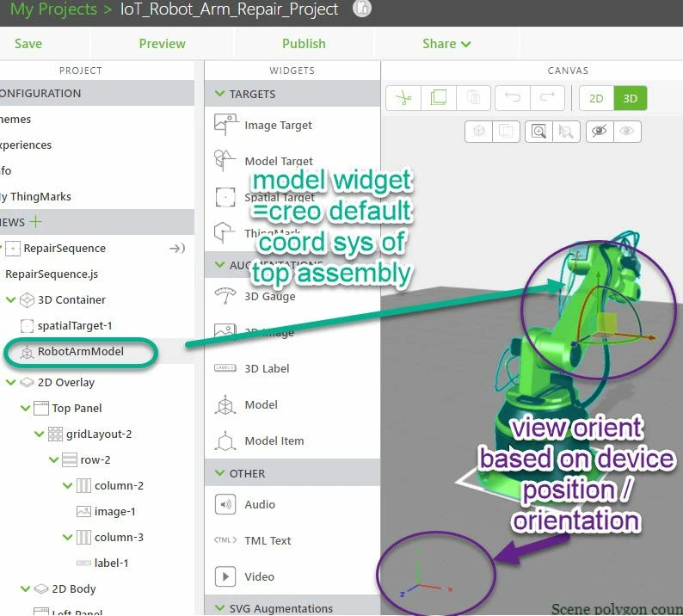Image resolution: width=683 pixels, height=616 pixels.
Task: Open the Experiences configuration item
Action: click(x=25, y=145)
